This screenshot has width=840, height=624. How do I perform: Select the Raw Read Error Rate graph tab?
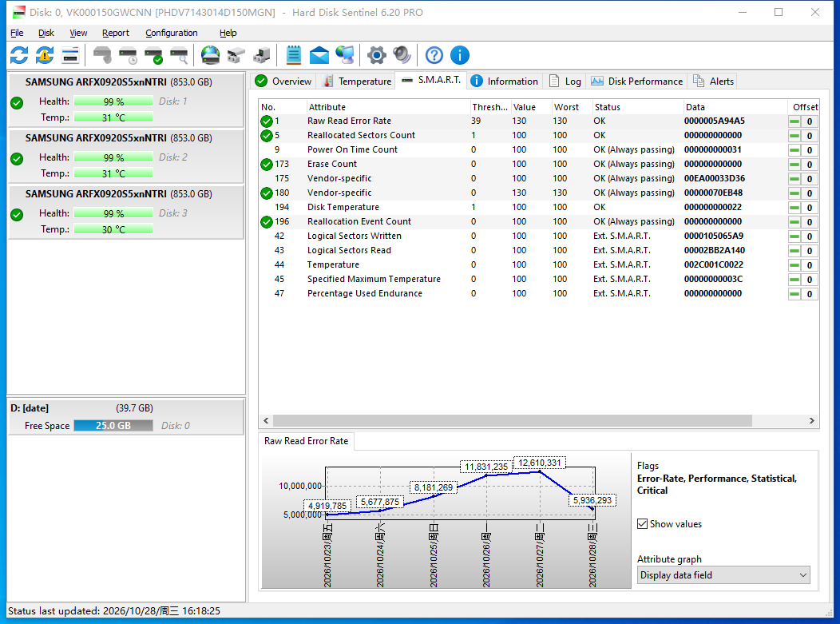click(x=307, y=441)
